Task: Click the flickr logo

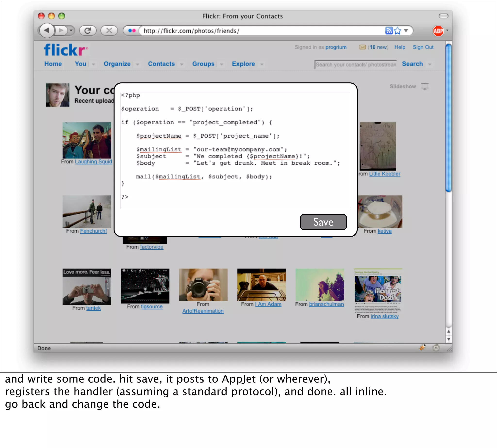Action: click(66, 50)
